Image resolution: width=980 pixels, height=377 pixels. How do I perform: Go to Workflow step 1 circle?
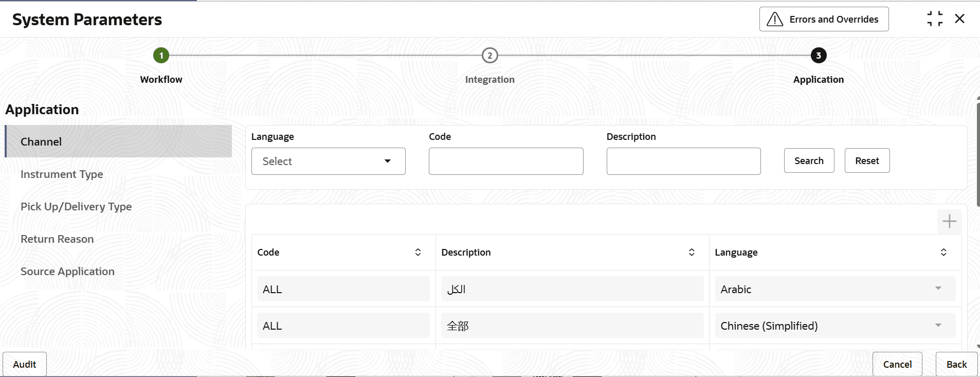(161, 56)
